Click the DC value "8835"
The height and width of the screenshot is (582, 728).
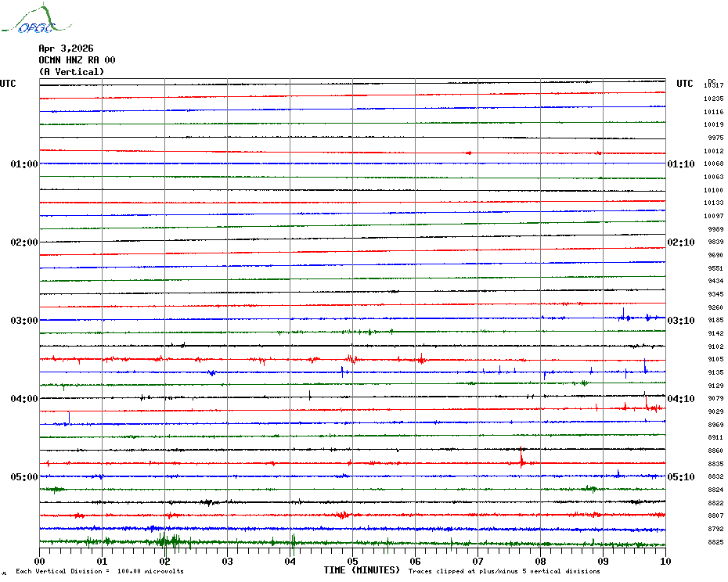pyautogui.click(x=715, y=464)
